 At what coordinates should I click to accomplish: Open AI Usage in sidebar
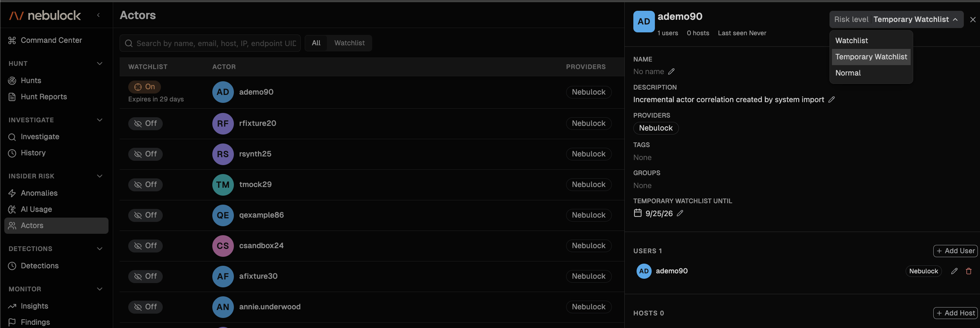coord(36,209)
